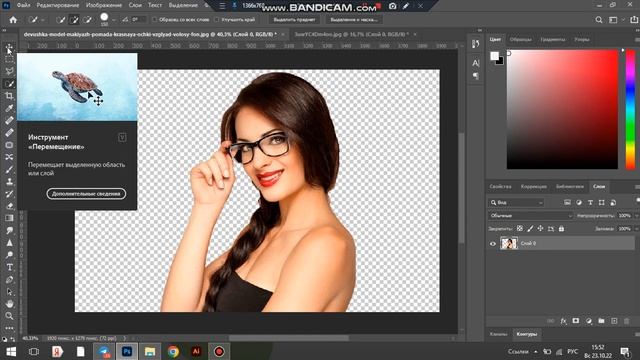Click the search magnifier in options bar
The image size is (640, 360).
pyautogui.click(x=599, y=20)
